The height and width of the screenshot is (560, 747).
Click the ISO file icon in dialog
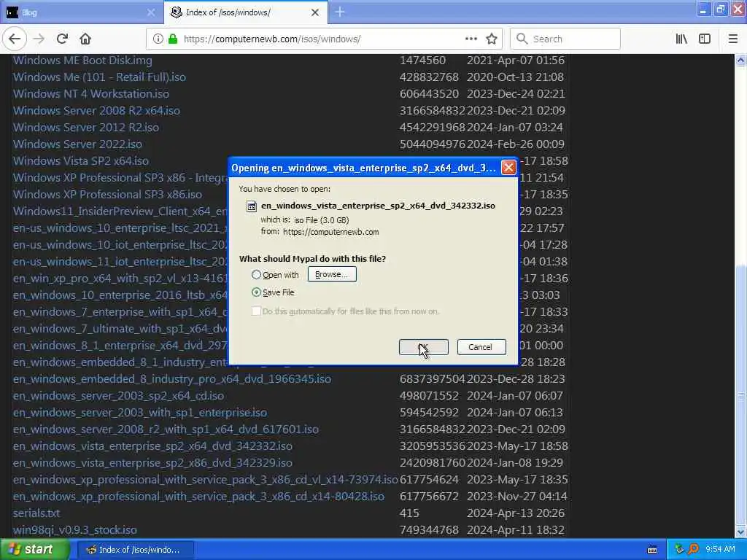click(251, 206)
